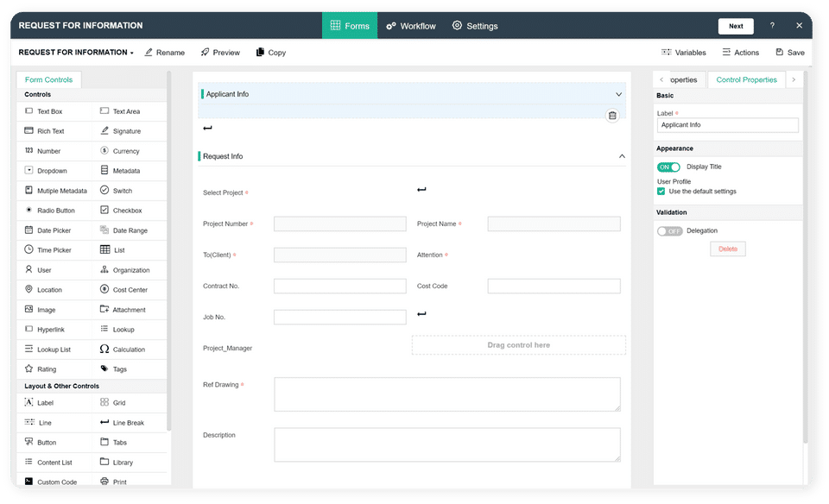Copy the form
The height and width of the screenshot is (504, 829).
tap(271, 53)
